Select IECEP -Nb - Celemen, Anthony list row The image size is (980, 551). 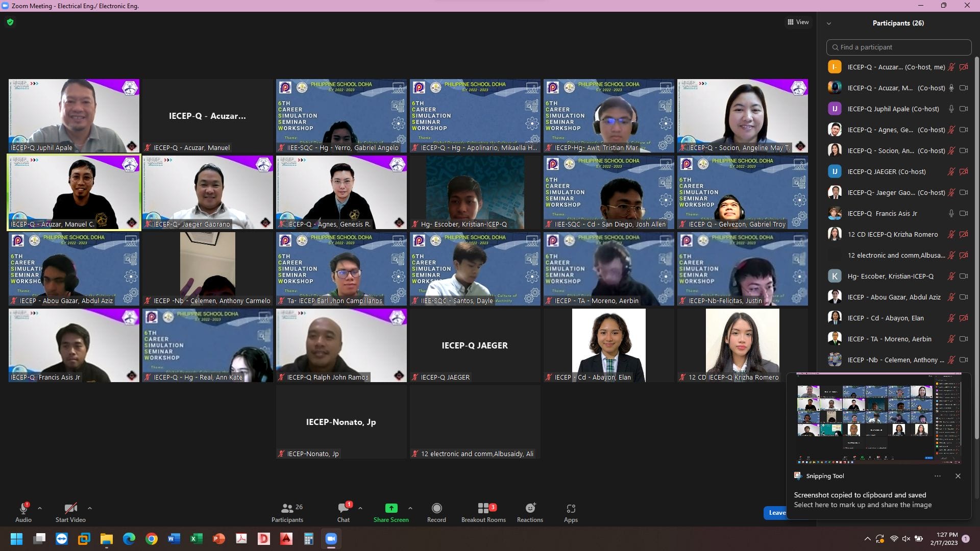click(x=899, y=360)
